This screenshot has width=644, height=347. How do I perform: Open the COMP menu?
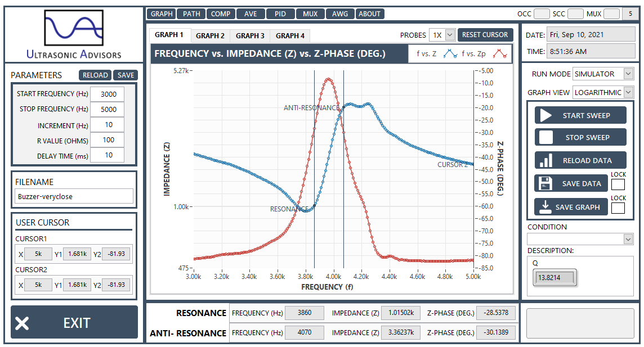point(221,14)
